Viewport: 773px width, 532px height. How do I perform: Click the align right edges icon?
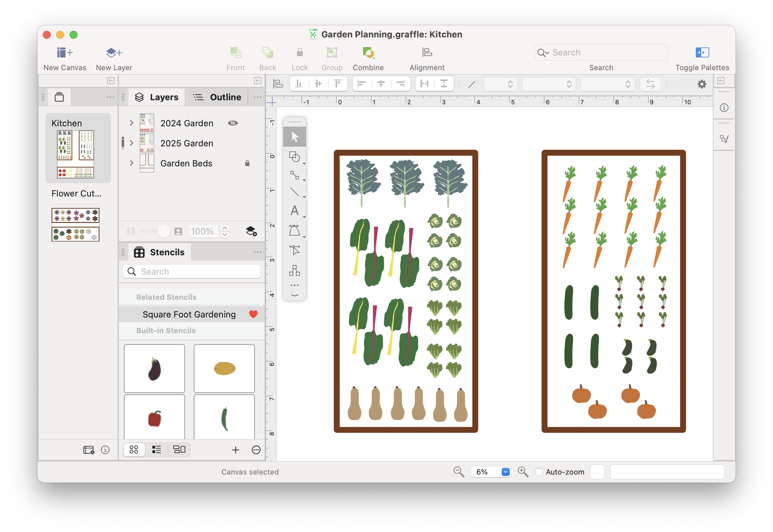400,84
